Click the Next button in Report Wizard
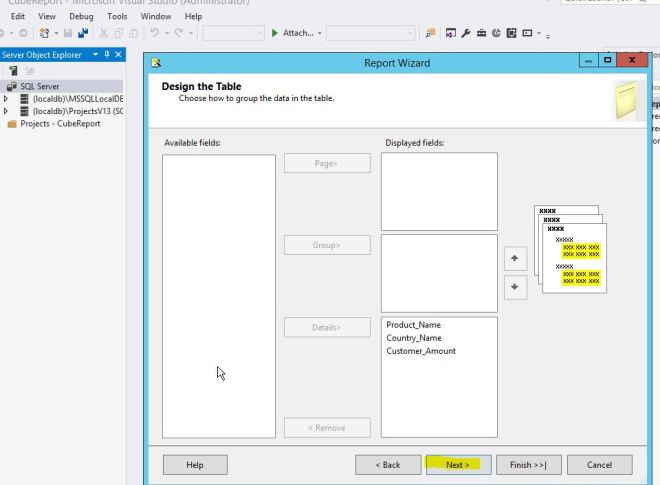 (458, 464)
